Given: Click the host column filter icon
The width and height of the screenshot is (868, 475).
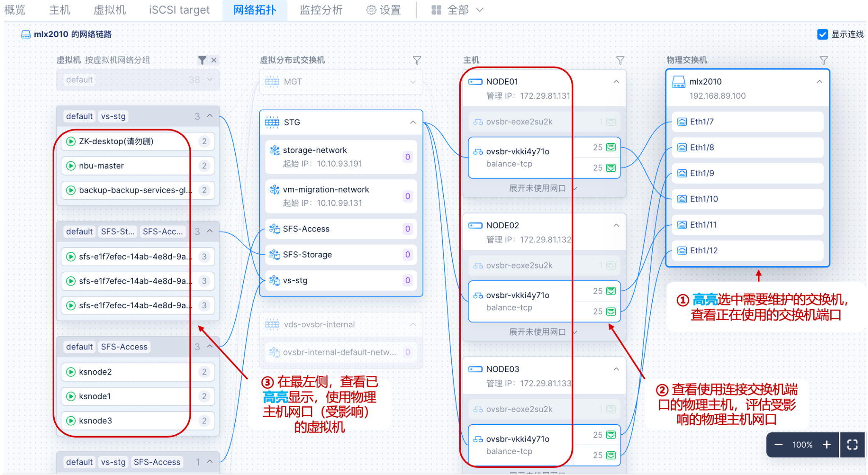Looking at the screenshot, I should (x=620, y=60).
